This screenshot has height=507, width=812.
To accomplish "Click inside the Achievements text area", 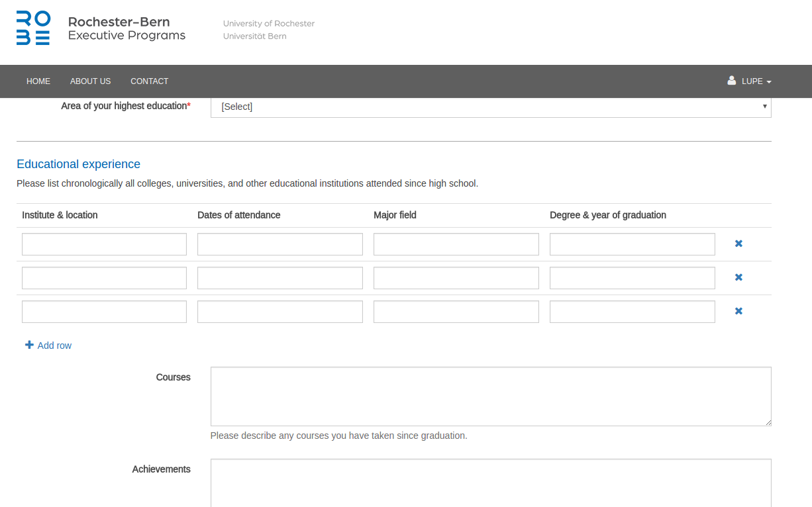I will [491, 483].
